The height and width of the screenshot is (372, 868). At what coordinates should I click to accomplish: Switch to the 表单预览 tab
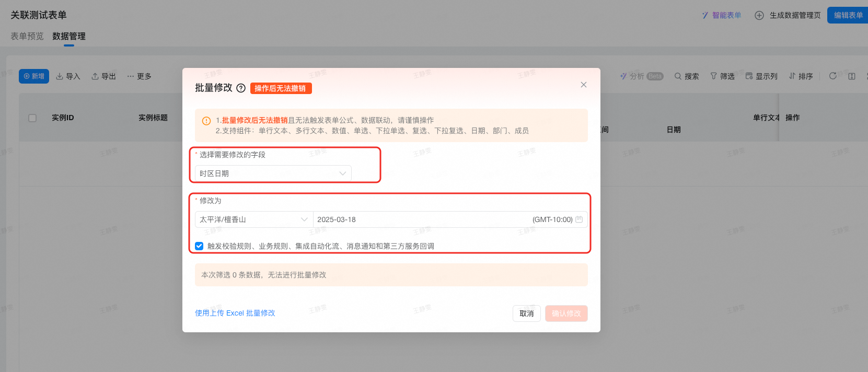[x=27, y=36]
